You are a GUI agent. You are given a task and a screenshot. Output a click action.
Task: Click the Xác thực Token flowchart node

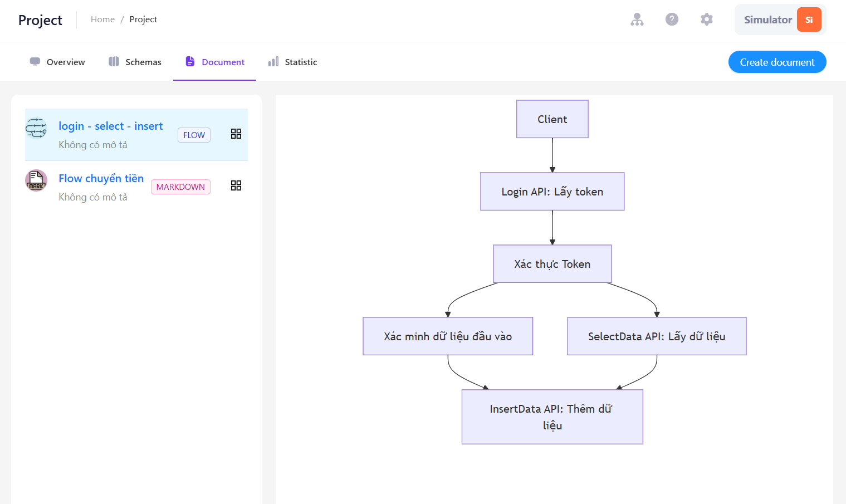(x=552, y=264)
